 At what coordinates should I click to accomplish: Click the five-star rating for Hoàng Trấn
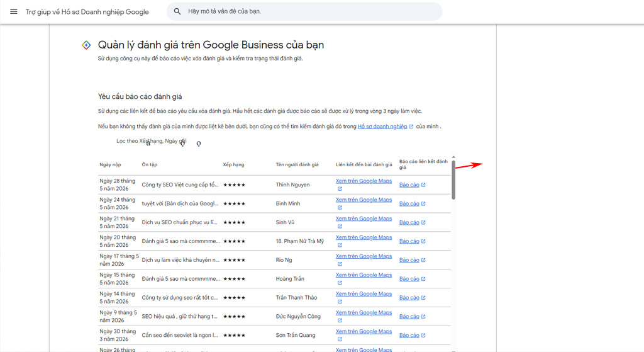[x=234, y=279]
